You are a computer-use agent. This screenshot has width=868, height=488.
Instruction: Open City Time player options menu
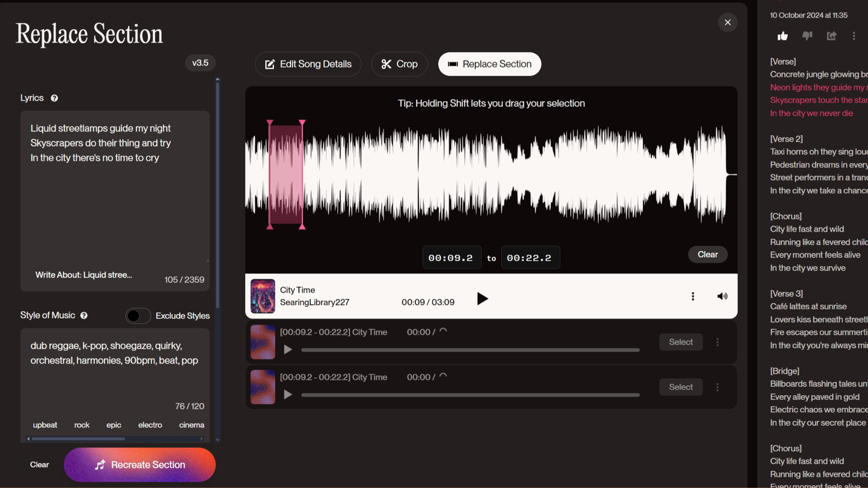[693, 296]
